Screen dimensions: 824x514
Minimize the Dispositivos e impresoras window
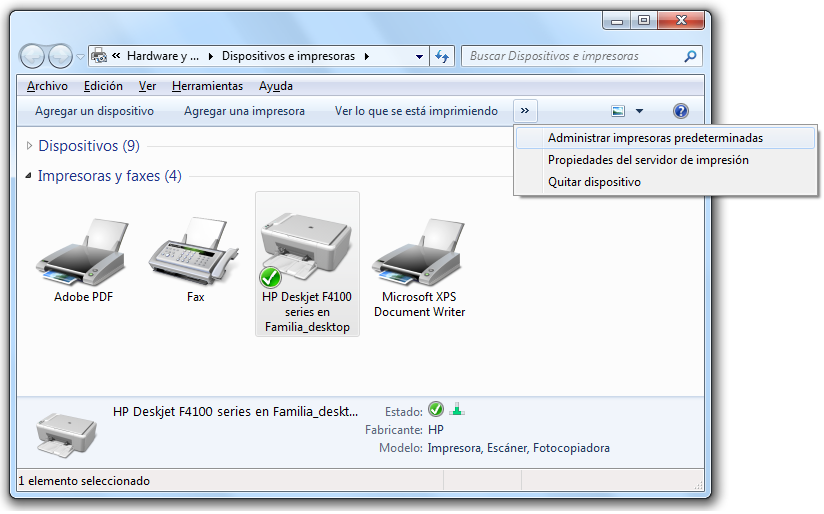tap(617, 21)
